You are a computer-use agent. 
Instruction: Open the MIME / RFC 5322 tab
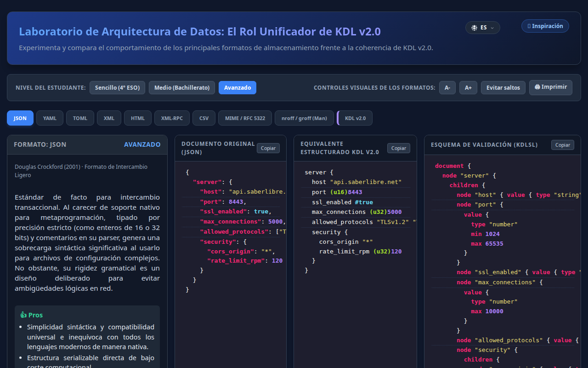[245, 118]
